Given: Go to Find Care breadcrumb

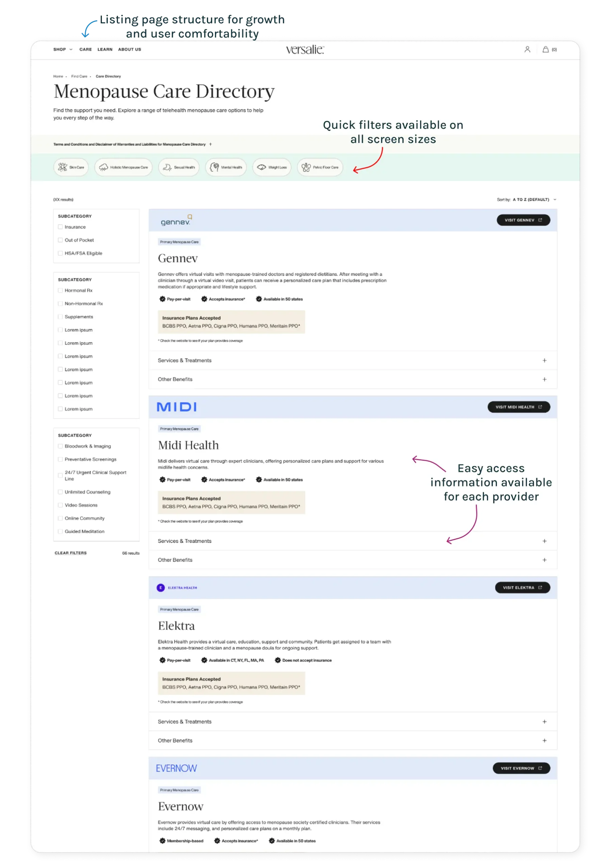Looking at the screenshot, I should 79,76.
